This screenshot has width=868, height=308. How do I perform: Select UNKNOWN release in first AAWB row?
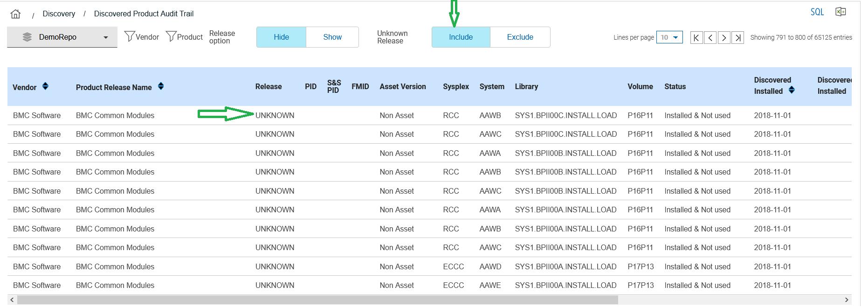tap(275, 115)
